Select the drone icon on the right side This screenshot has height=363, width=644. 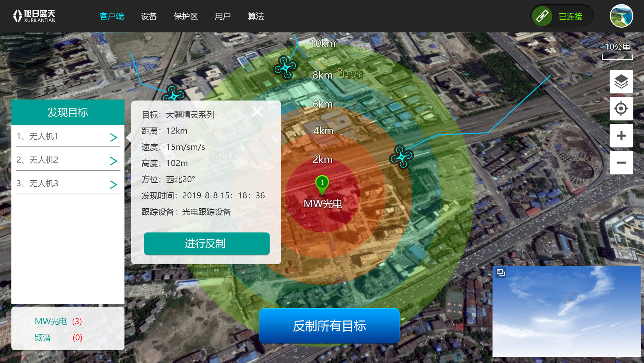coord(401,156)
